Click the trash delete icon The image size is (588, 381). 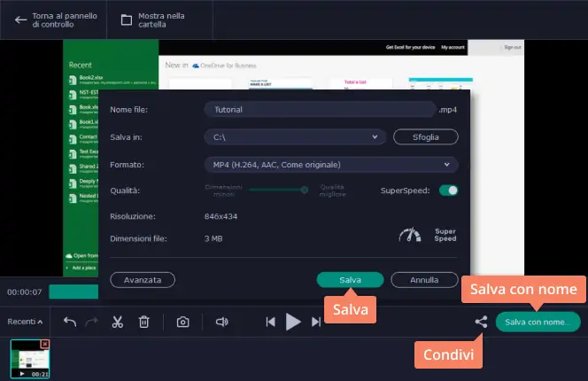pyautogui.click(x=144, y=322)
